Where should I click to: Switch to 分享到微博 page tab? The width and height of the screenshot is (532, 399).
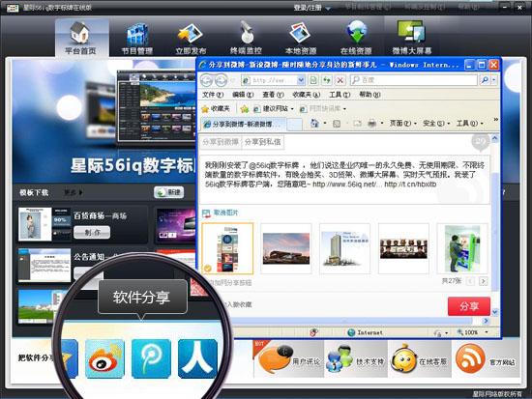[221, 142]
